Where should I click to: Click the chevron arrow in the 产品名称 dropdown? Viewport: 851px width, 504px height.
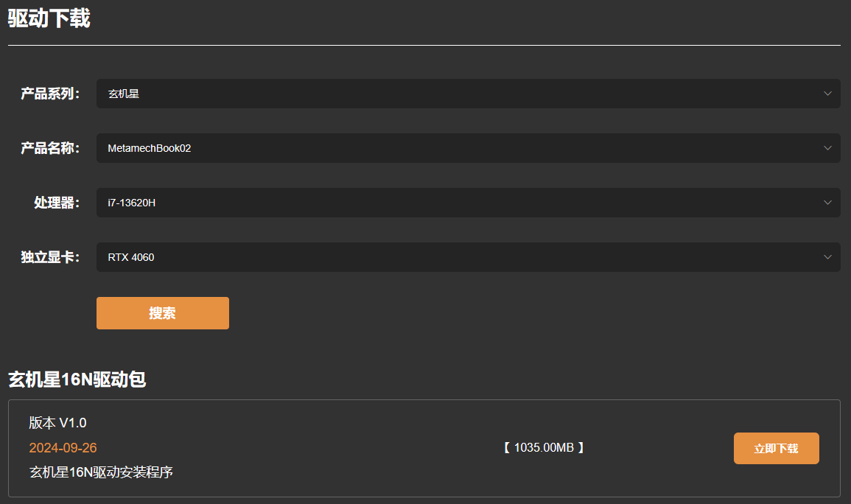pyautogui.click(x=827, y=148)
